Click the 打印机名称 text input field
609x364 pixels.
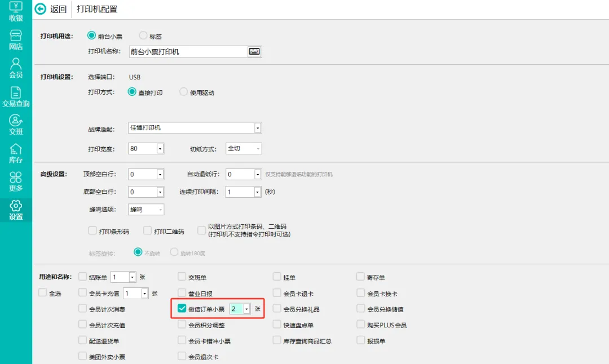coord(188,52)
